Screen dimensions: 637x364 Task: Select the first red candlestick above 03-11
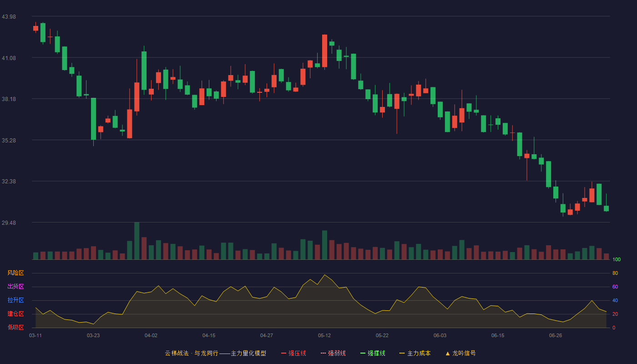click(x=35, y=28)
